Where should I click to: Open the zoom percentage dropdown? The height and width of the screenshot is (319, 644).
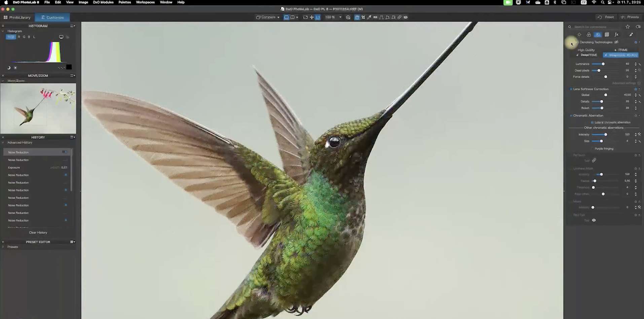pos(341,17)
